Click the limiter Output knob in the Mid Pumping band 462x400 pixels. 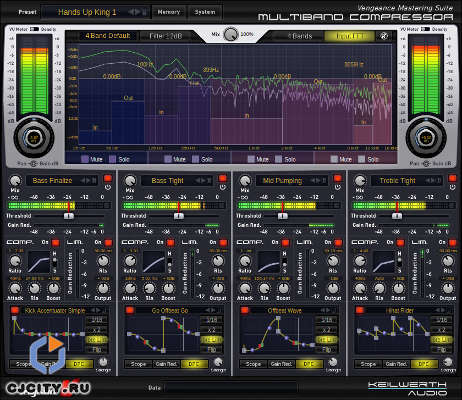[x=333, y=289]
